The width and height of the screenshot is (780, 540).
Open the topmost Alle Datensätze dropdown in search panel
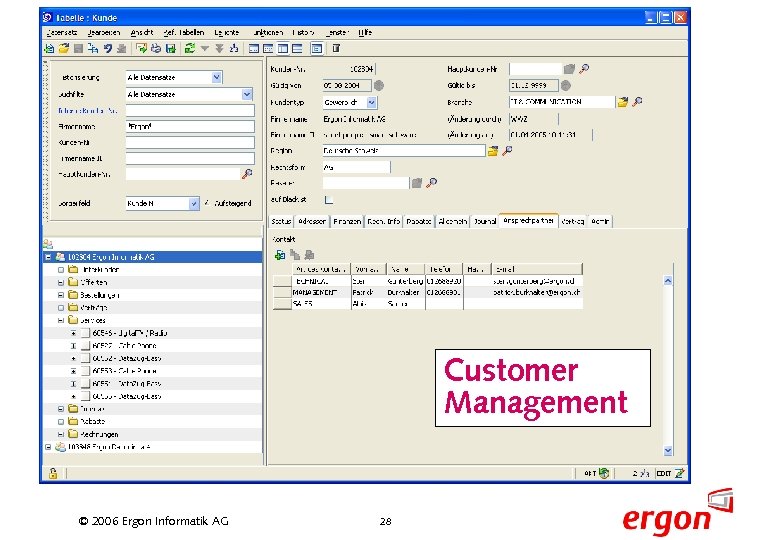(x=216, y=78)
